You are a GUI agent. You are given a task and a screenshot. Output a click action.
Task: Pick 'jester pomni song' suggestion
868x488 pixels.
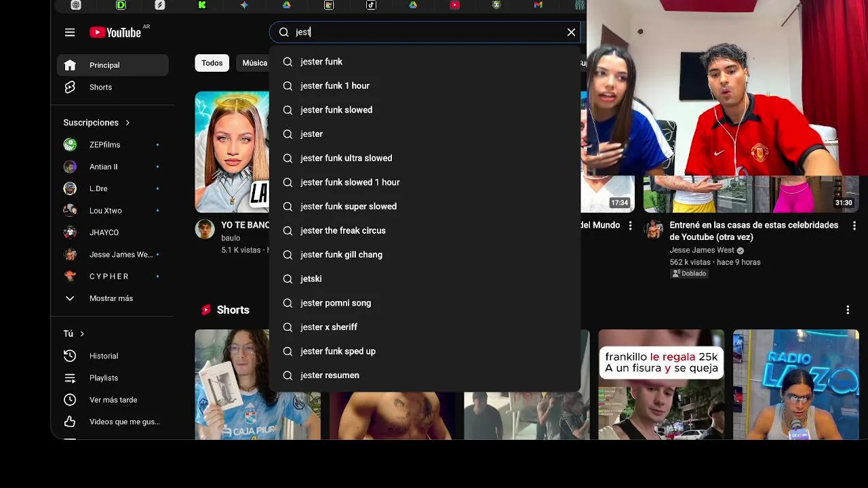coord(425,303)
